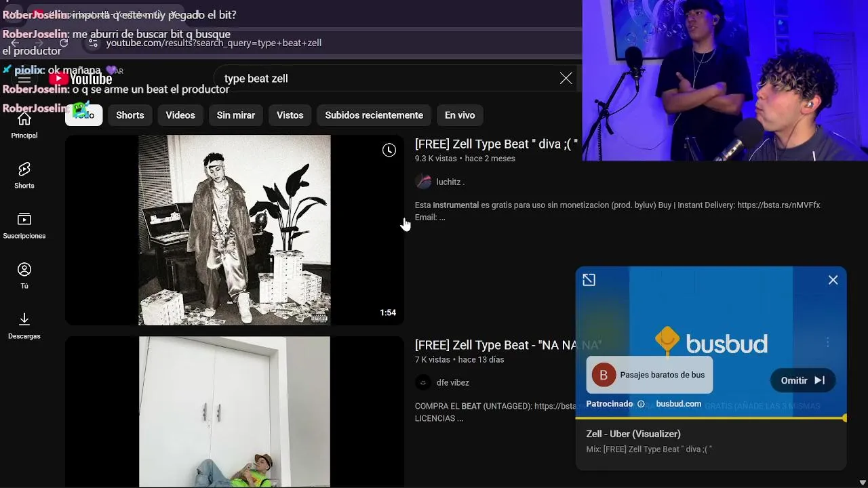868x488 pixels.
Task: Open Shorts in the left sidebar
Action: coord(24,176)
